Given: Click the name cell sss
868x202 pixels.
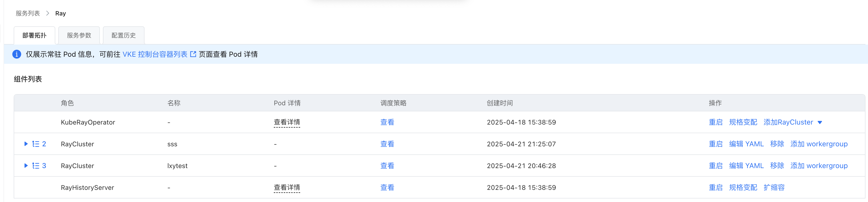Looking at the screenshot, I should coord(172,144).
